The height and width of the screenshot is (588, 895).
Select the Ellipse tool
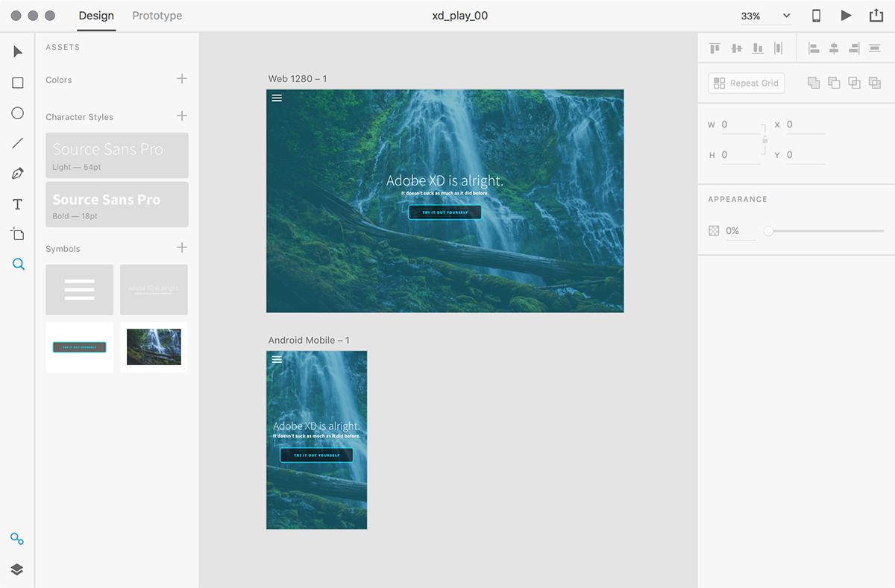18,113
